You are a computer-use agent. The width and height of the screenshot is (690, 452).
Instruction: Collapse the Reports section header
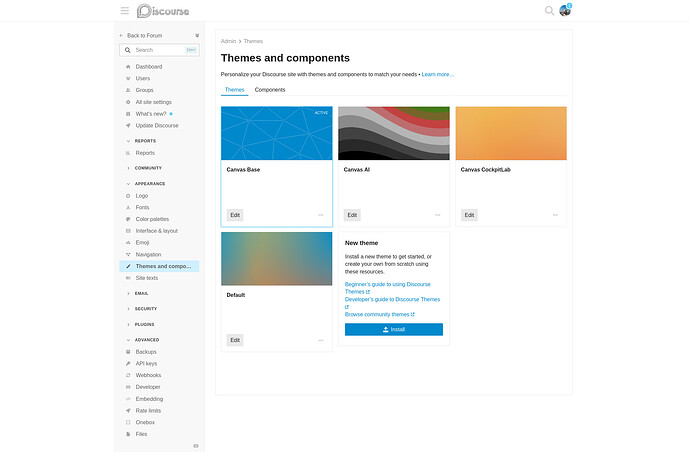pyautogui.click(x=141, y=141)
